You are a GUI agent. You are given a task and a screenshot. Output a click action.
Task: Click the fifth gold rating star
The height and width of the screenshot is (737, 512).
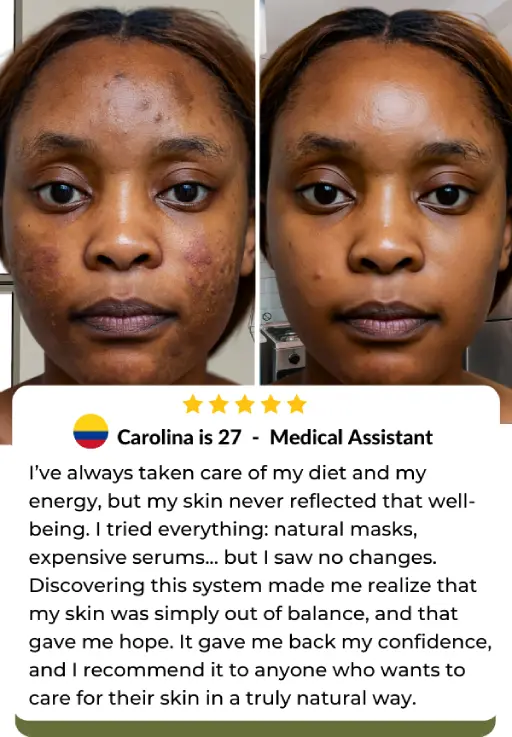point(297,404)
